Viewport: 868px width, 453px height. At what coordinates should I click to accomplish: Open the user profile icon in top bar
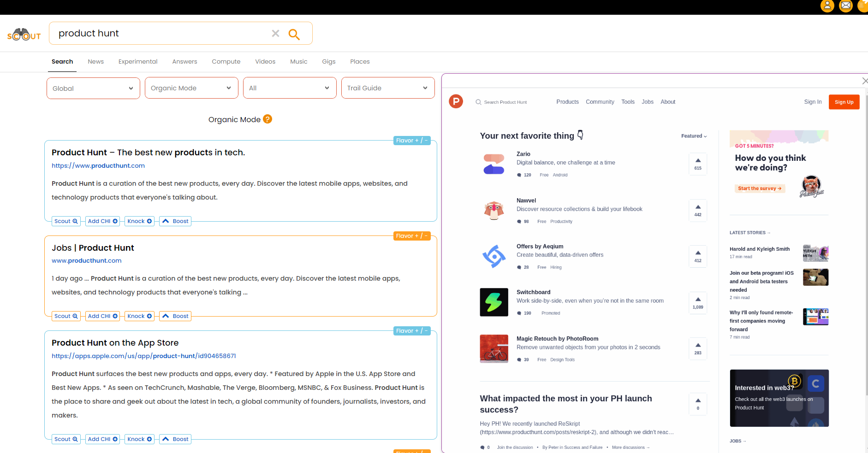[827, 6]
